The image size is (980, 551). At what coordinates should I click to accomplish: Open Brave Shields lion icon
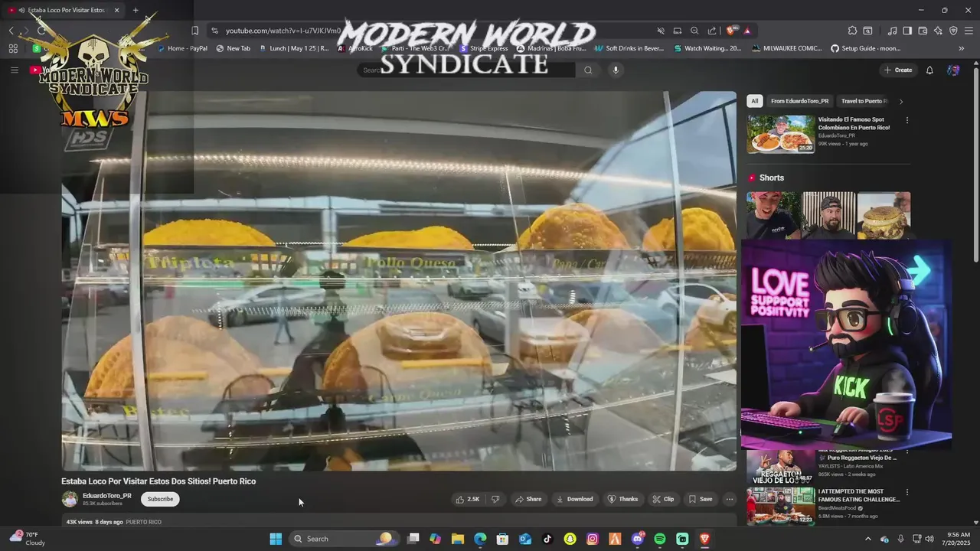click(730, 31)
